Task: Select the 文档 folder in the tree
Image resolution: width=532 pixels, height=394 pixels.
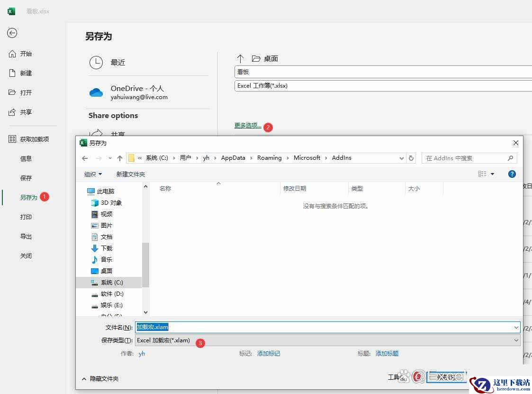Action: click(x=102, y=237)
